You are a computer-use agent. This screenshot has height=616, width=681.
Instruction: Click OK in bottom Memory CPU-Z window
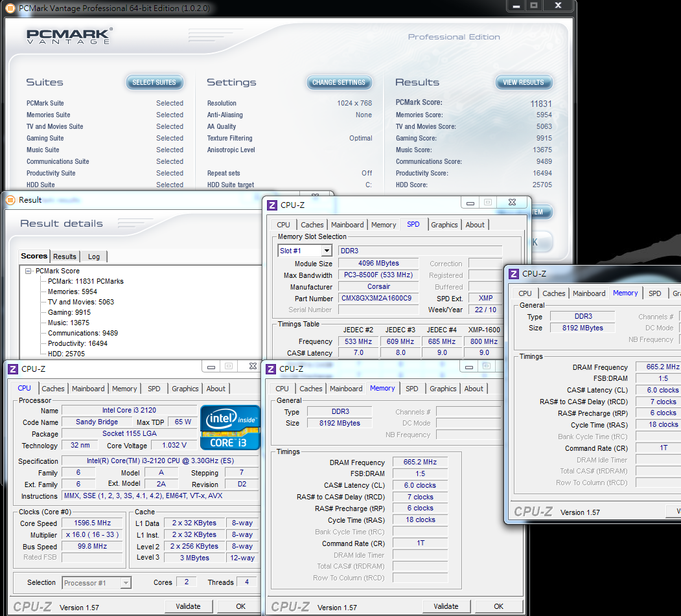[x=498, y=606]
